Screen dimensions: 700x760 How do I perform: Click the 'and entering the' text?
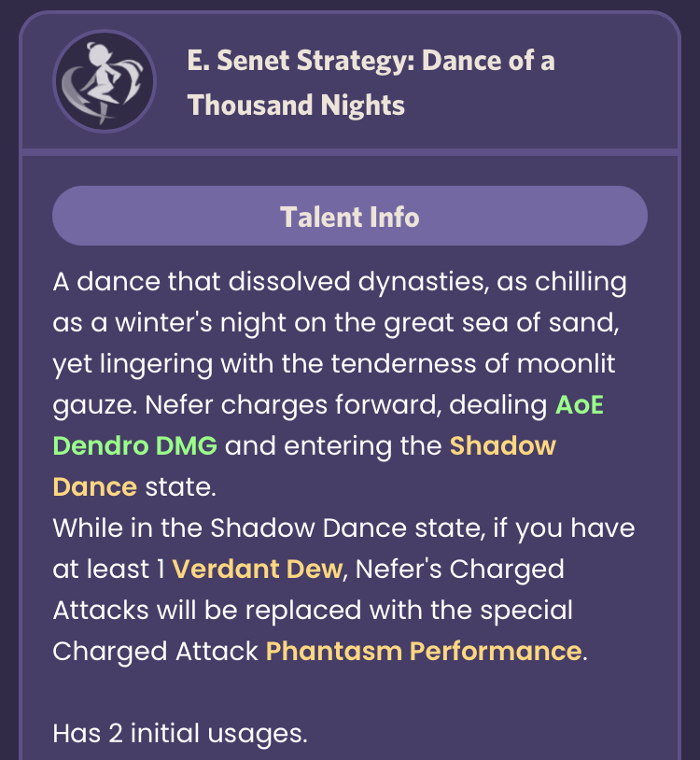pos(333,446)
